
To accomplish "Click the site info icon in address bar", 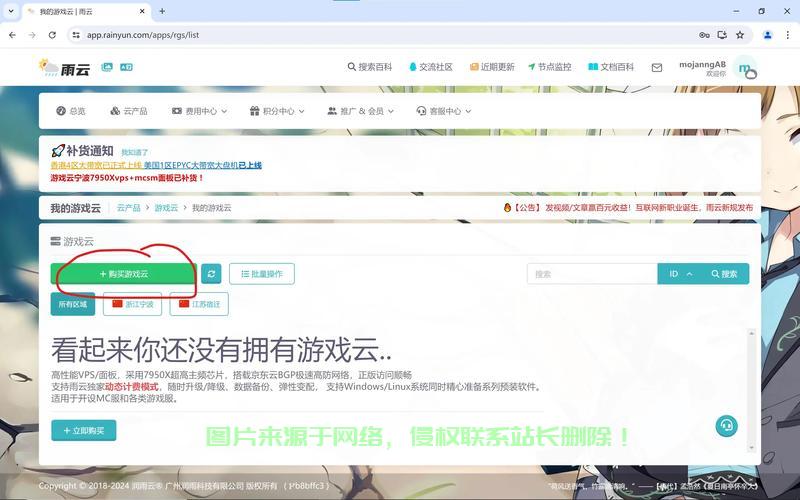I will point(76,35).
